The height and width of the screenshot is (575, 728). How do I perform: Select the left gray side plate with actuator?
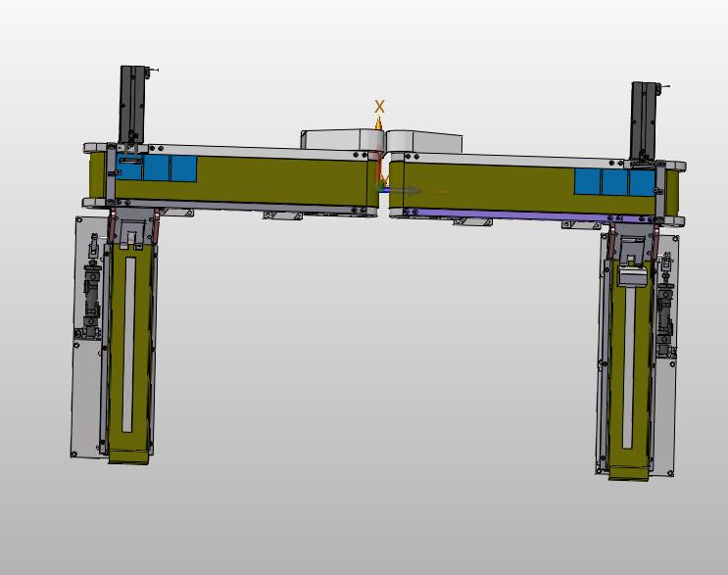pos(87,337)
